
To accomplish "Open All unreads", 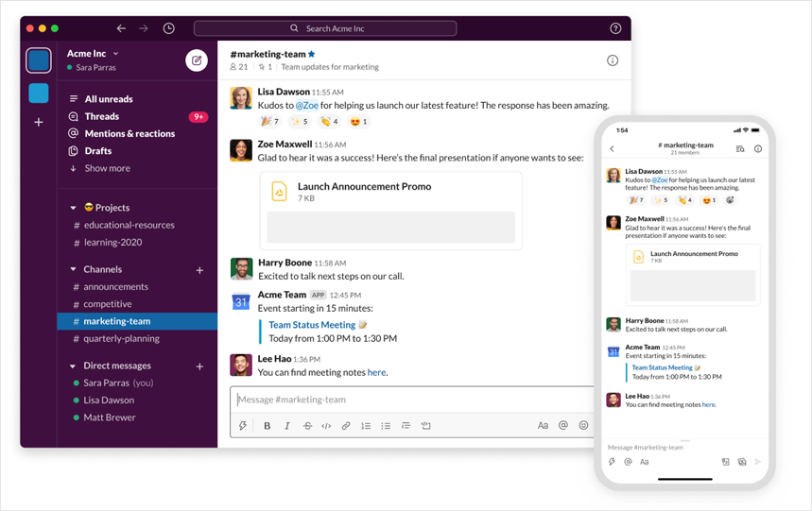I will click(x=109, y=99).
